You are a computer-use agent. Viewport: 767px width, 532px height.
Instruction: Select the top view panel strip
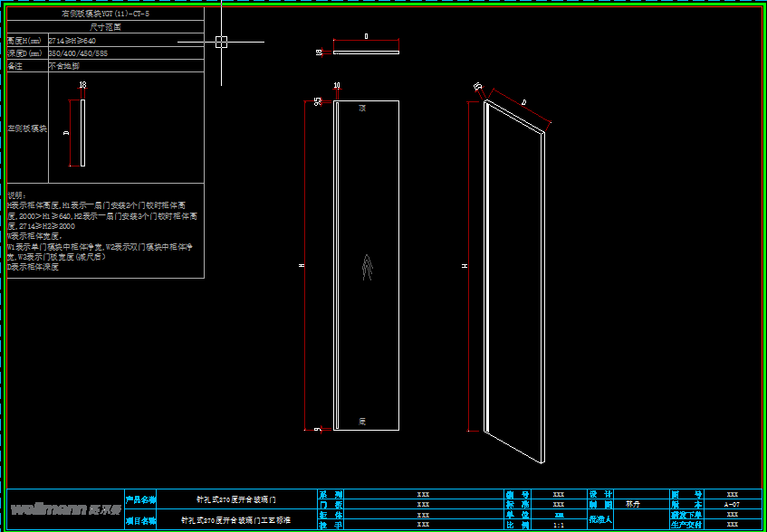pyautogui.click(x=366, y=52)
